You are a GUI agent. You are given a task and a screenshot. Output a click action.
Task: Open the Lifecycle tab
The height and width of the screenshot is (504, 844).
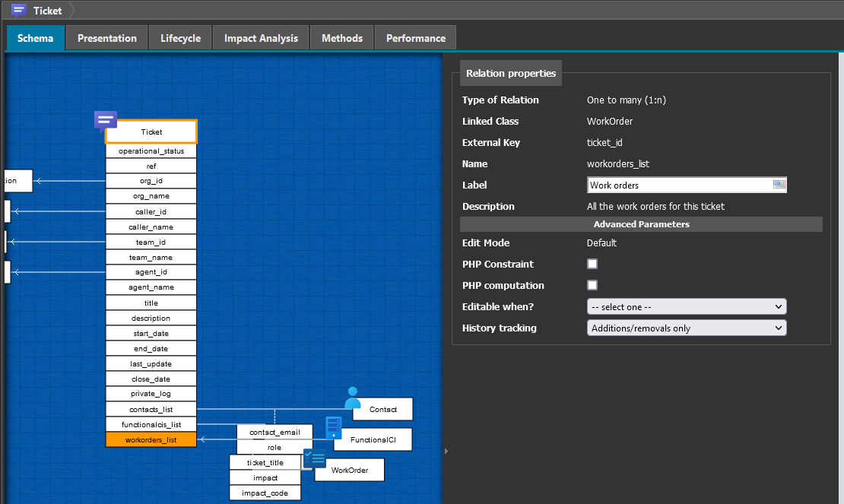coord(180,38)
